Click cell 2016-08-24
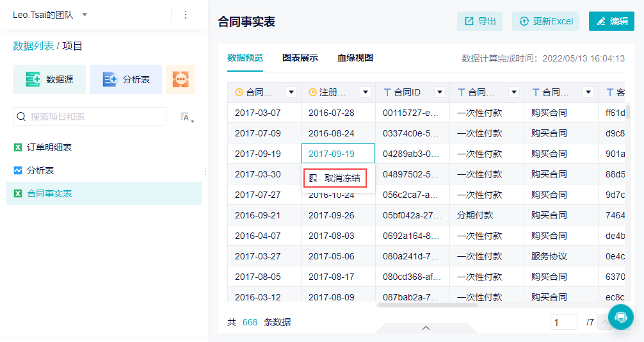Screen dimensions: 644x342 pos(339,133)
